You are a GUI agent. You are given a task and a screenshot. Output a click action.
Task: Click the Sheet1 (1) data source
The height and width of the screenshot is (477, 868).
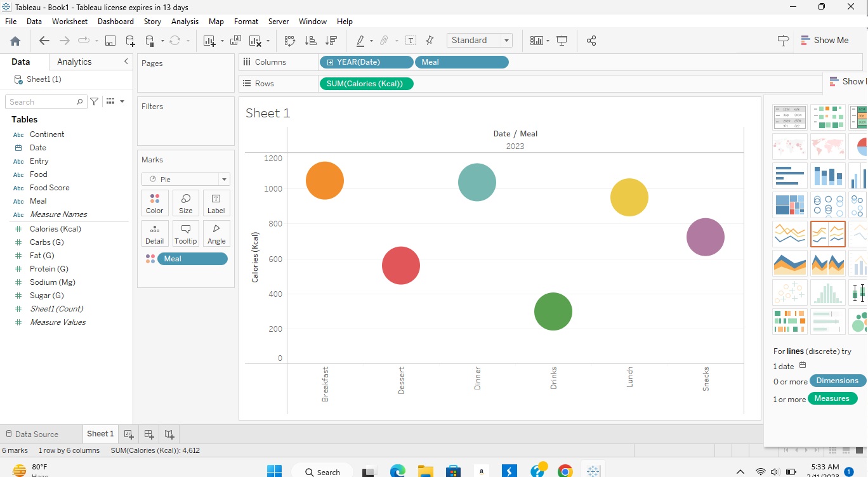coord(44,79)
